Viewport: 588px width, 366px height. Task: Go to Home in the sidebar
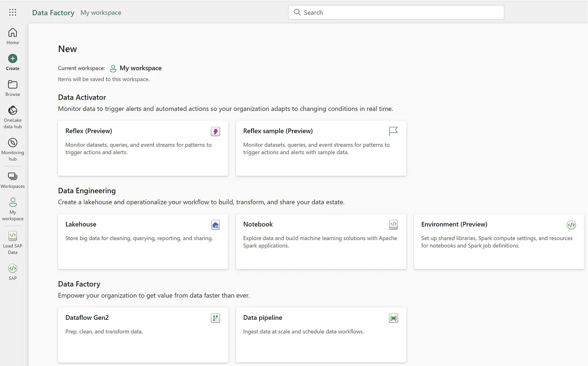click(13, 36)
